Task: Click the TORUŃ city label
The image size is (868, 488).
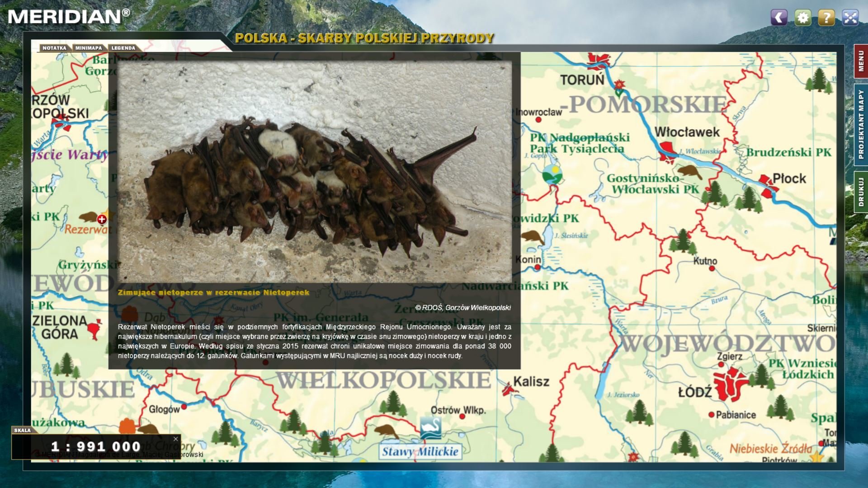Action: point(582,80)
